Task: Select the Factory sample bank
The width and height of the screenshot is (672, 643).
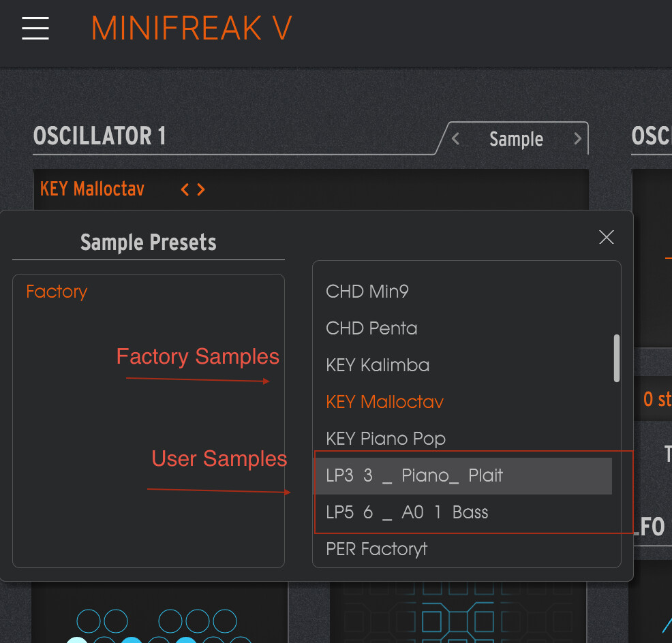Action: click(x=57, y=292)
